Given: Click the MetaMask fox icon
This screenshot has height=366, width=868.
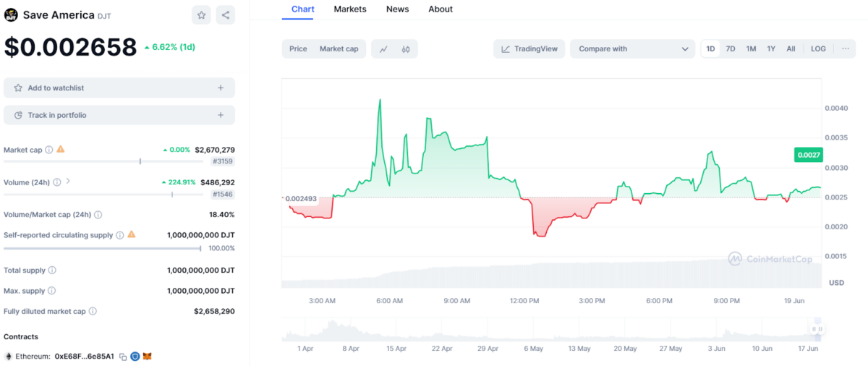Looking at the screenshot, I should tap(147, 357).
